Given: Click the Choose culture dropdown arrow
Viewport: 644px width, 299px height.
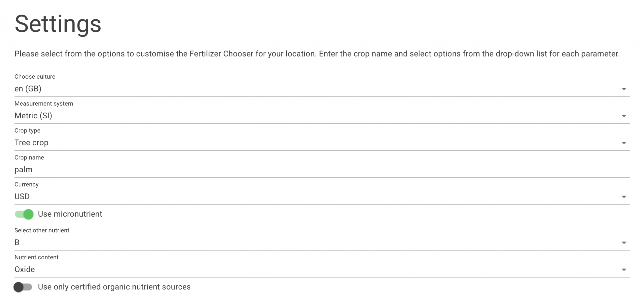Looking at the screenshot, I should [x=624, y=89].
